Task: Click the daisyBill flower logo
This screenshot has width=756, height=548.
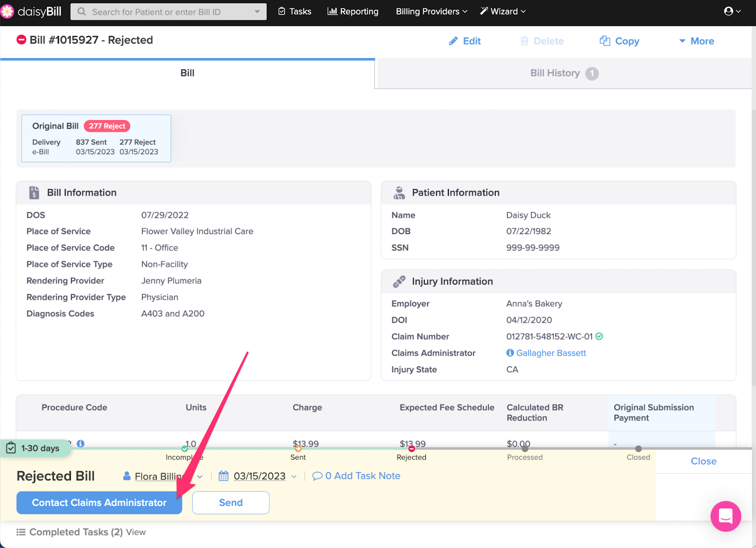Action: coord(8,11)
